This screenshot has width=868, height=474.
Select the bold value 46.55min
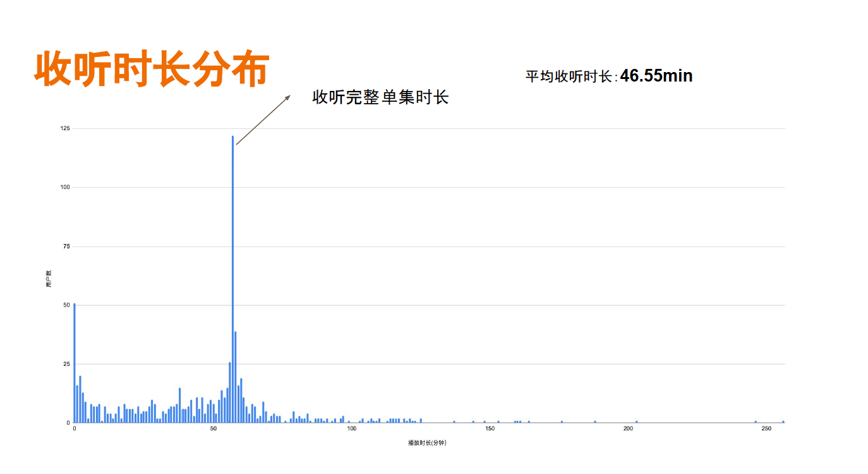656,76
